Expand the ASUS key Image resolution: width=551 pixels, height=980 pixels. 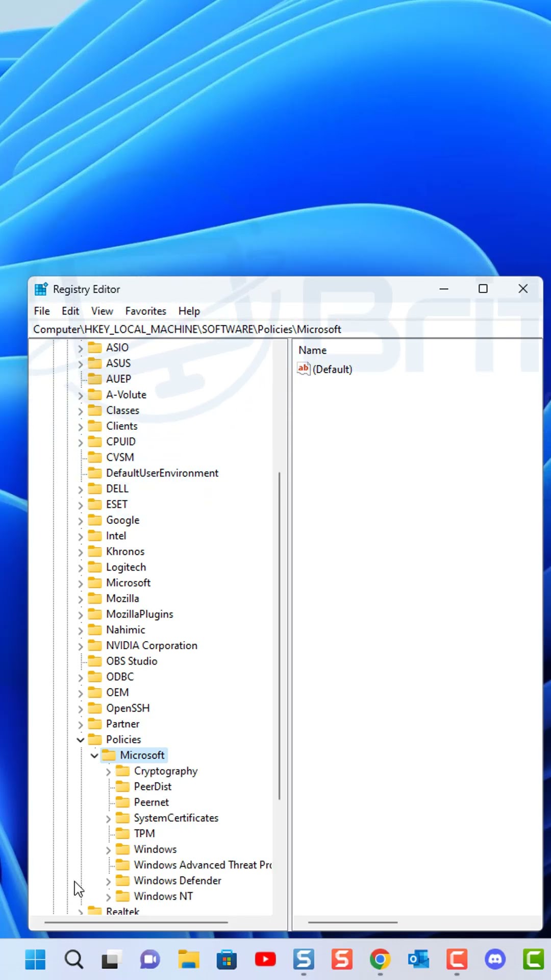click(80, 364)
